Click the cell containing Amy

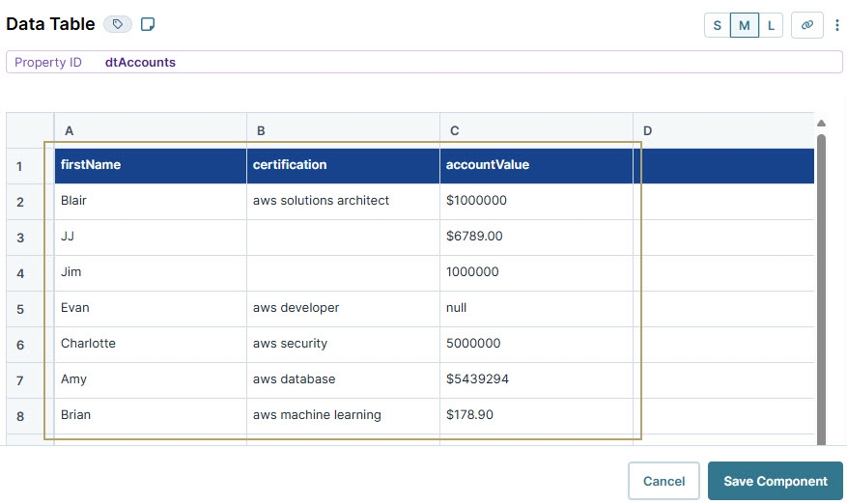click(150, 380)
